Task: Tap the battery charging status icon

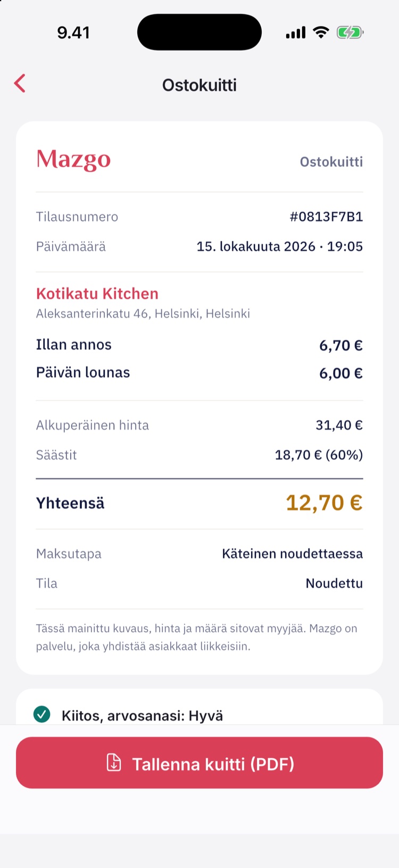Action: coord(350,32)
